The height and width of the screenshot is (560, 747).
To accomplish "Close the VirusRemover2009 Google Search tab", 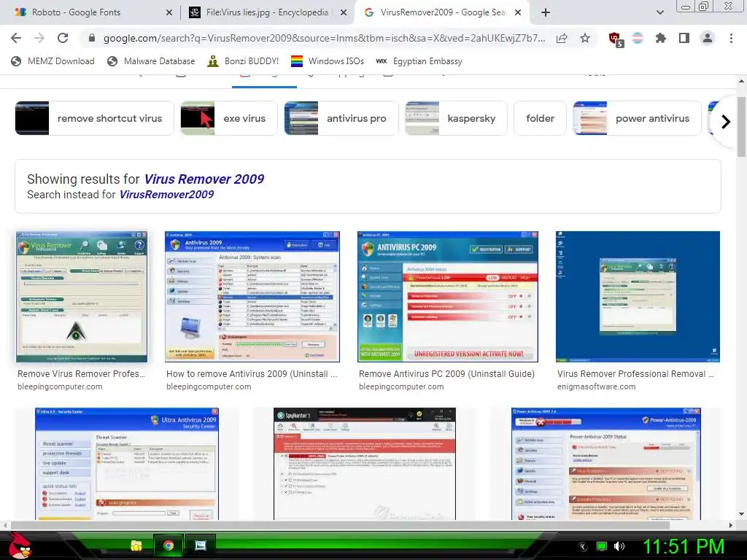I will (519, 12).
